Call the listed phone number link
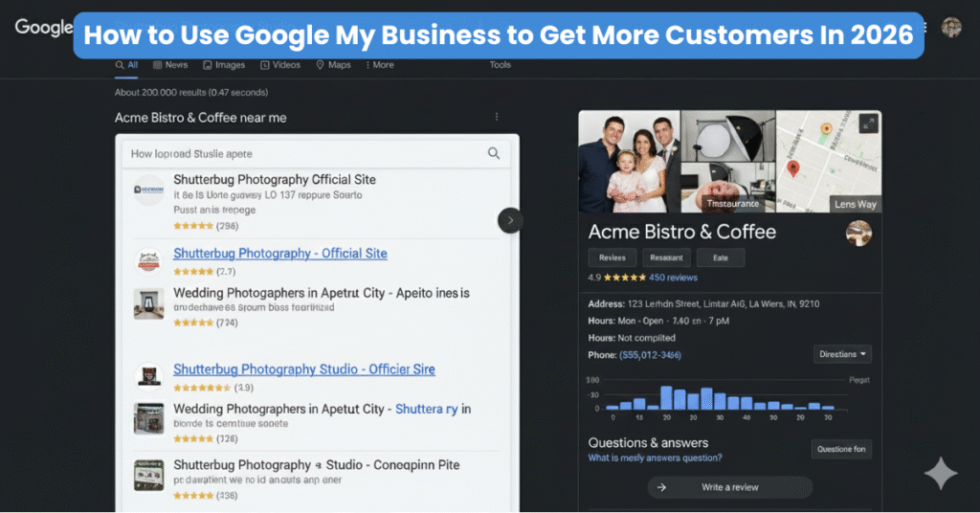 [x=650, y=355]
